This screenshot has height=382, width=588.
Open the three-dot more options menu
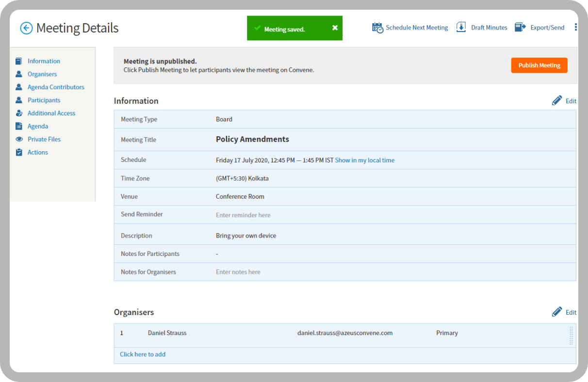point(575,27)
